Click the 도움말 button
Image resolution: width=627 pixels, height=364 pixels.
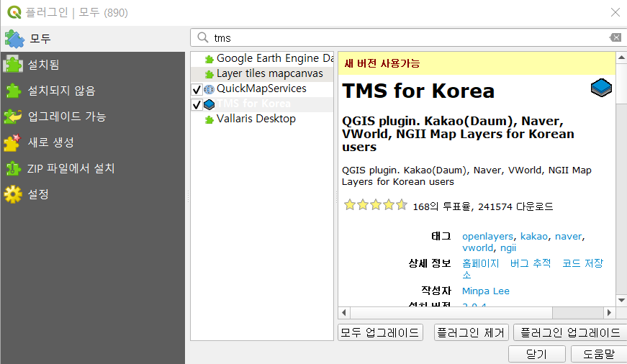coord(599,354)
